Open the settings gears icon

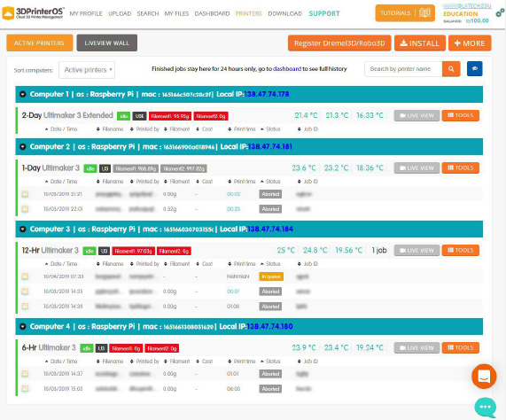[x=500, y=13]
